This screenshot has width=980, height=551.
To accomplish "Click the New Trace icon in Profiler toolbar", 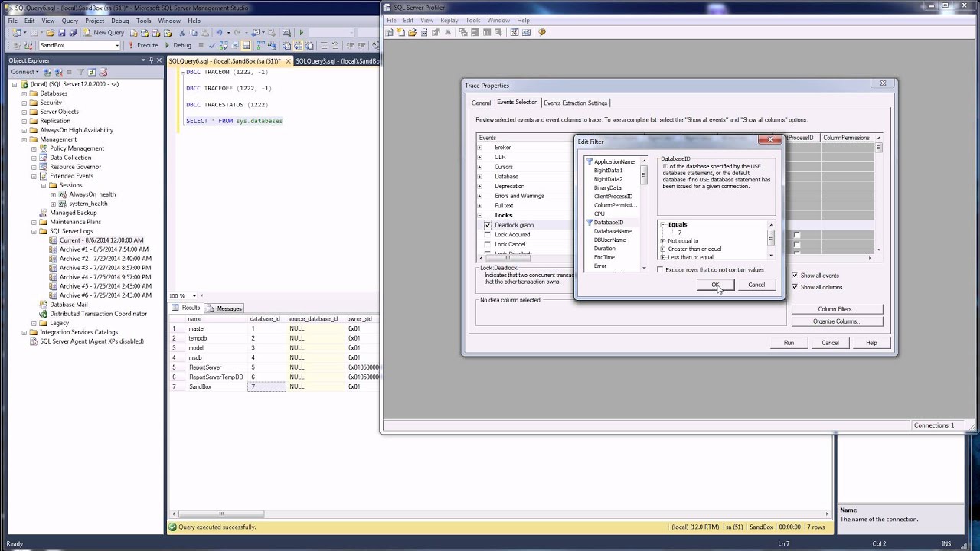I will tap(389, 32).
